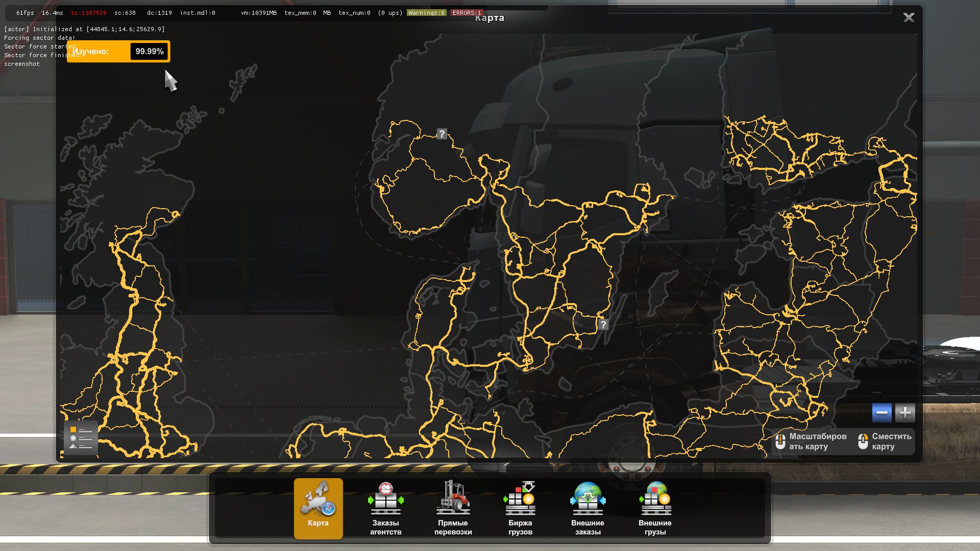Click the 16.4ms frame time readout
The width and height of the screenshot is (980, 551).
pyautogui.click(x=53, y=13)
